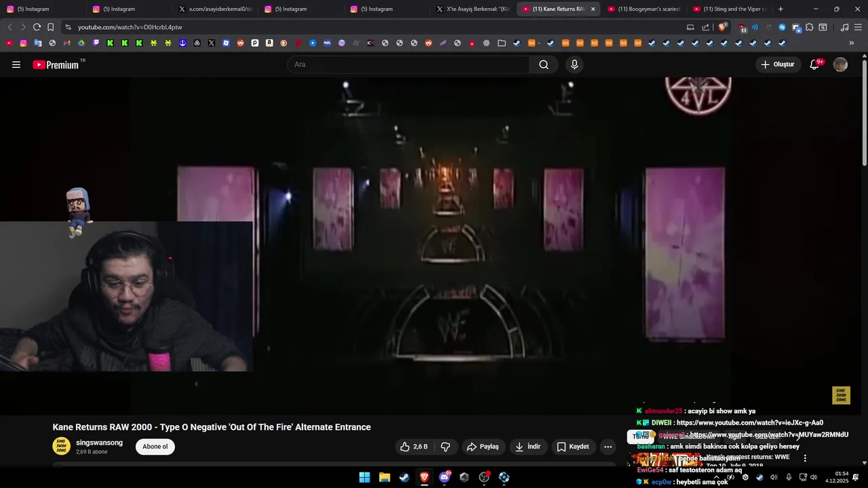Open the three-dot menu of the suggested video
Viewport: 868px width, 488px height.
(x=805, y=458)
